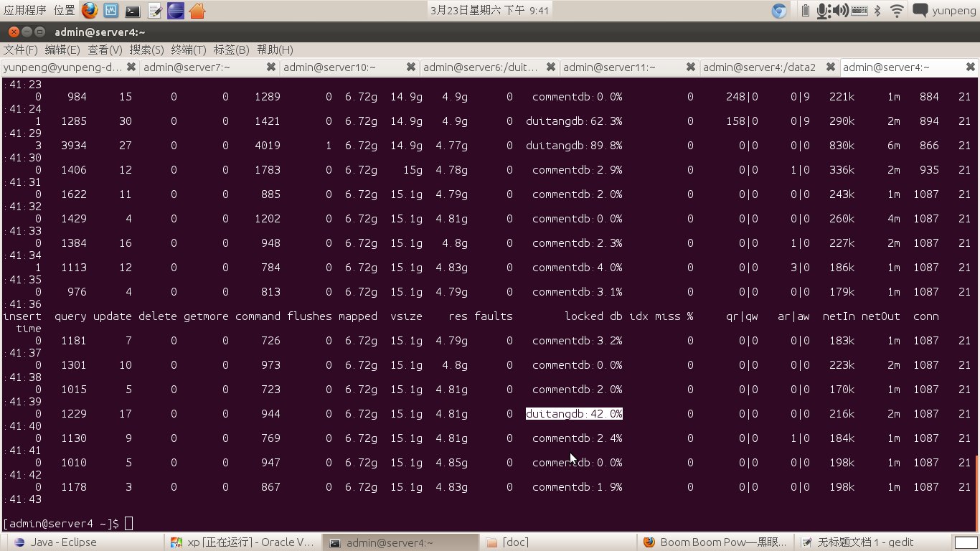
Task: Open the 帮助(H) menu
Action: click(275, 50)
